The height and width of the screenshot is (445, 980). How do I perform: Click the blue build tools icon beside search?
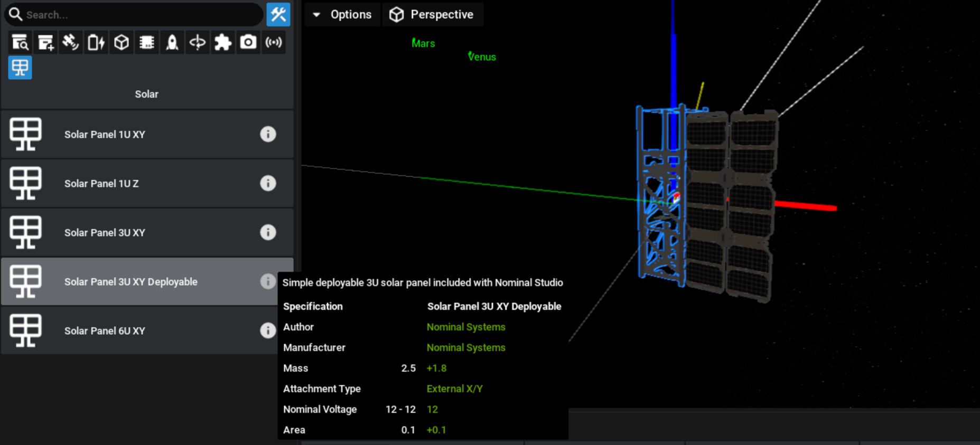(278, 14)
